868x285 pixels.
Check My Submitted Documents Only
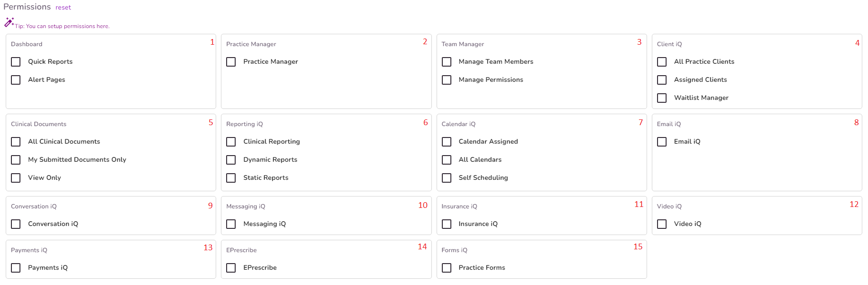click(x=16, y=159)
